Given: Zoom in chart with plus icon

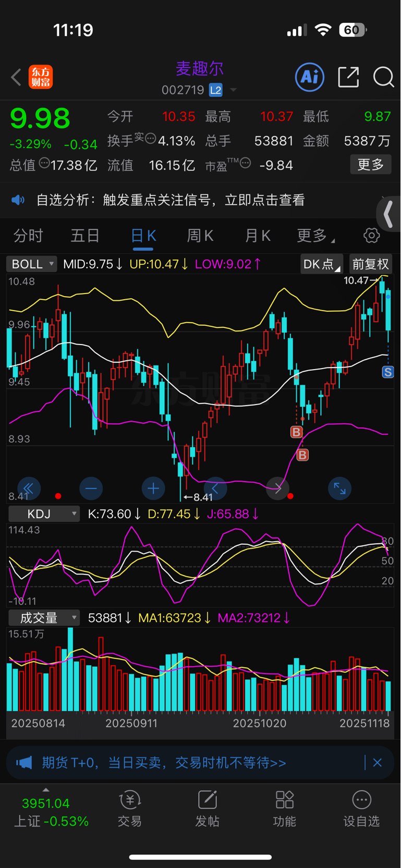Looking at the screenshot, I should [x=153, y=488].
